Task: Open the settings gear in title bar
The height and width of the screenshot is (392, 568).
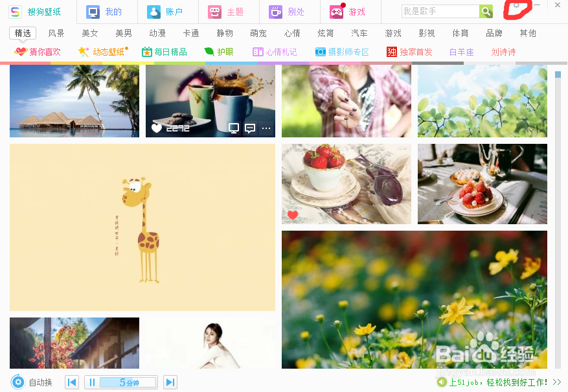Action: point(517,5)
